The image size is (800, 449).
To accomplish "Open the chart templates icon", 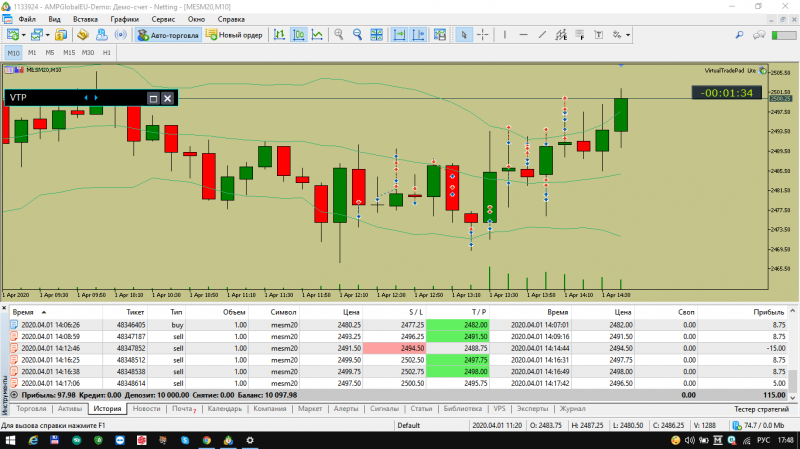I will [x=440, y=35].
